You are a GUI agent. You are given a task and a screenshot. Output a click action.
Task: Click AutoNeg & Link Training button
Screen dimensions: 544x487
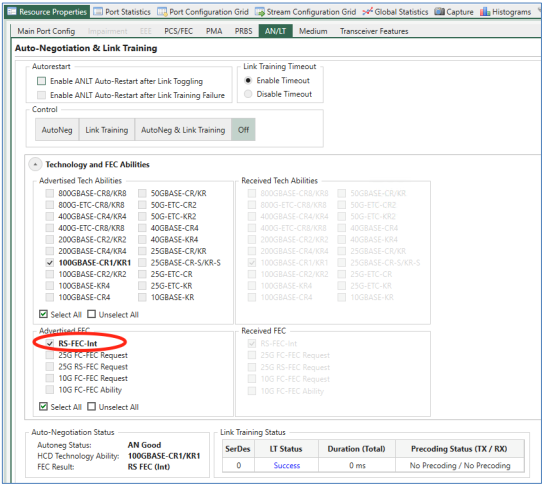click(183, 130)
